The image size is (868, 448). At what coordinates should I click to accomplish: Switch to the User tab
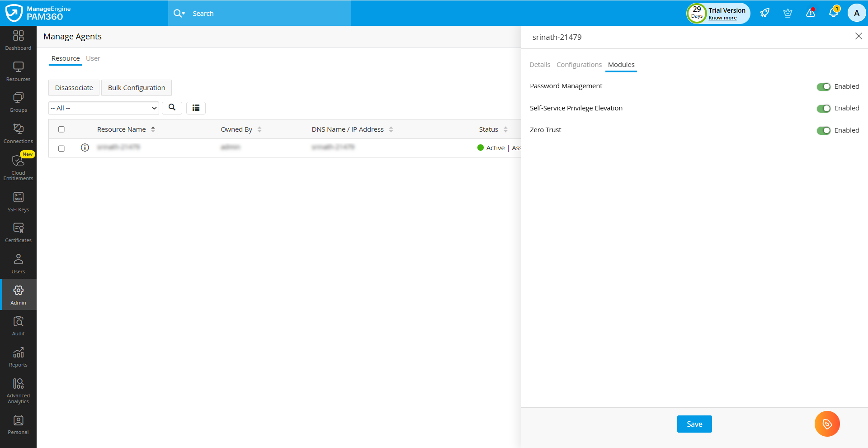(93, 58)
